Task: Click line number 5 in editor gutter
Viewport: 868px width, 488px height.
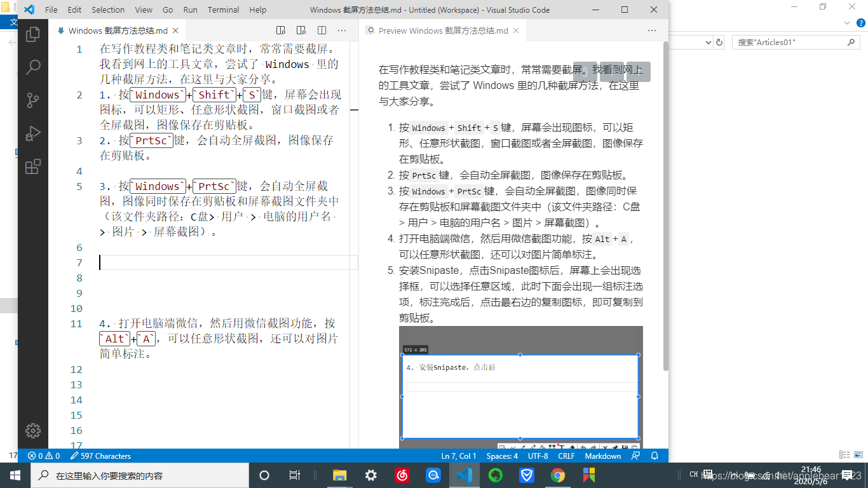Action: 79,186
